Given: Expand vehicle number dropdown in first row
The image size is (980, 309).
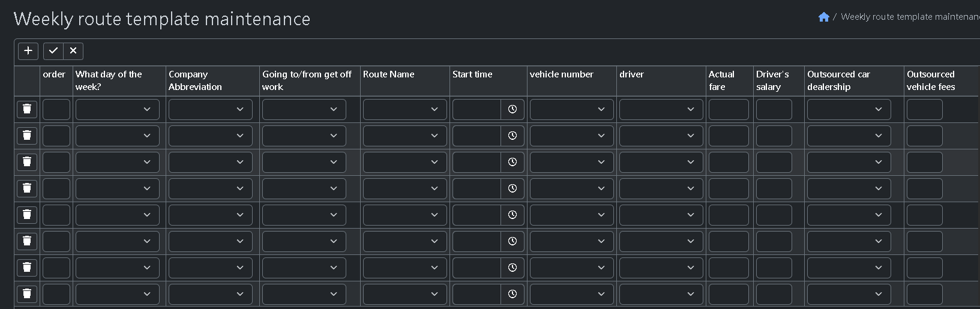Looking at the screenshot, I should click(571, 109).
